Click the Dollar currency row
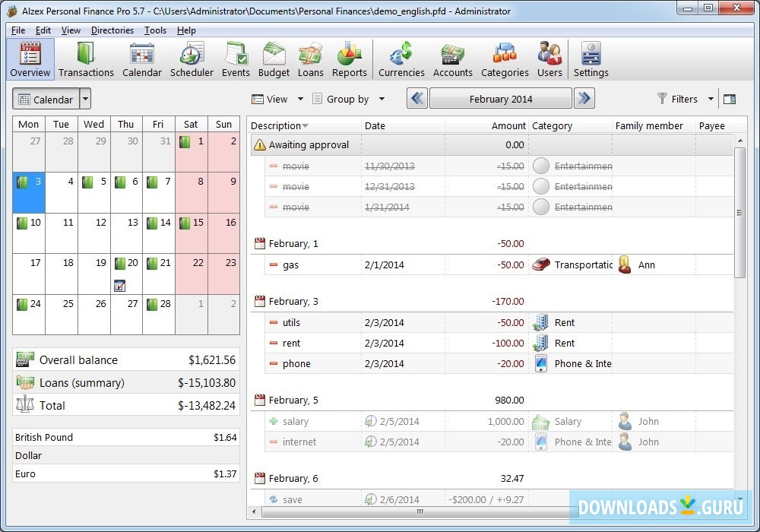Image resolution: width=760 pixels, height=532 pixels. coord(126,455)
